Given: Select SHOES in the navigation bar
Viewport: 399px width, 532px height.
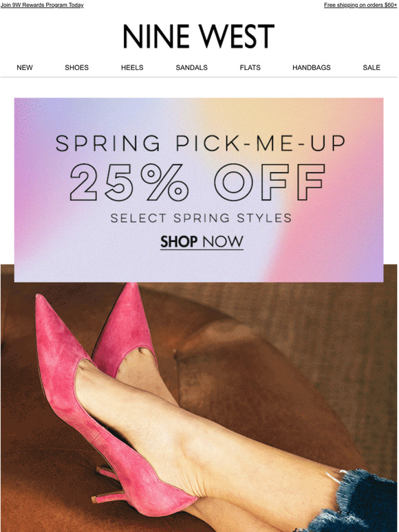Looking at the screenshot, I should (x=77, y=67).
